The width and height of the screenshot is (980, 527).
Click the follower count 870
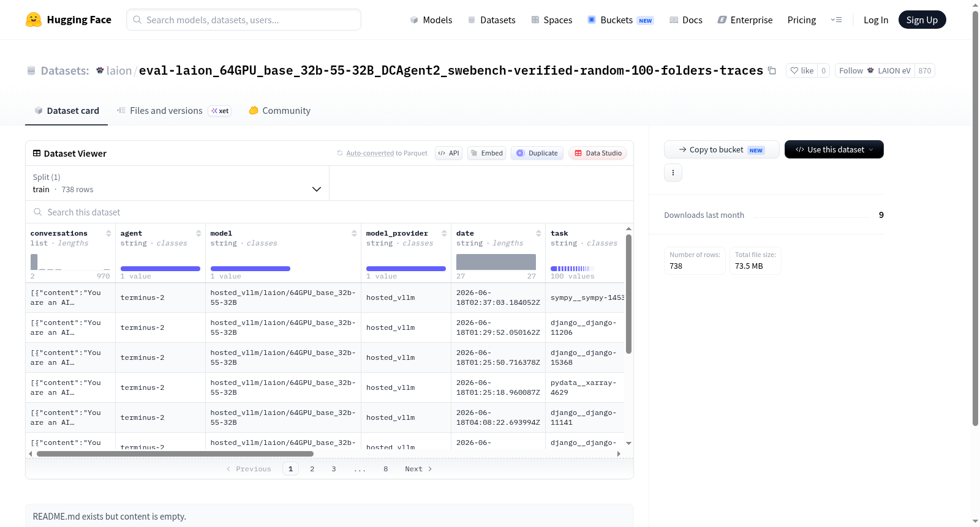pos(925,71)
